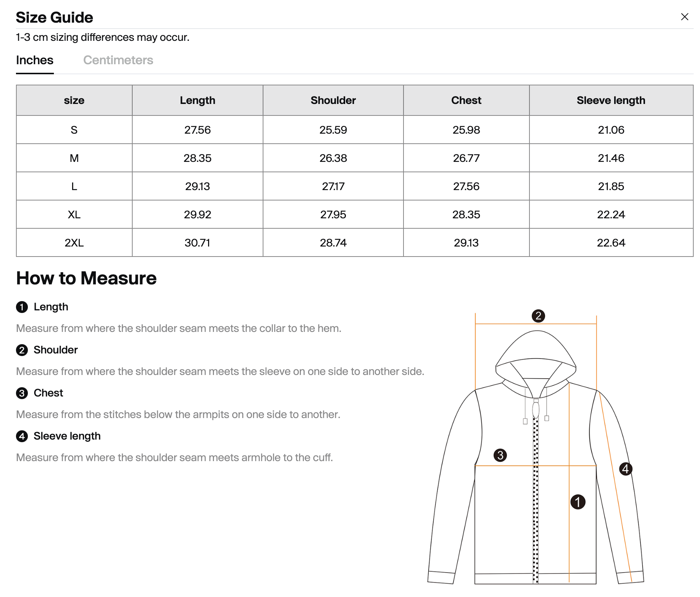Click marker 1 on the hoodie body
Viewport: 700px width, 597px height.
click(578, 502)
